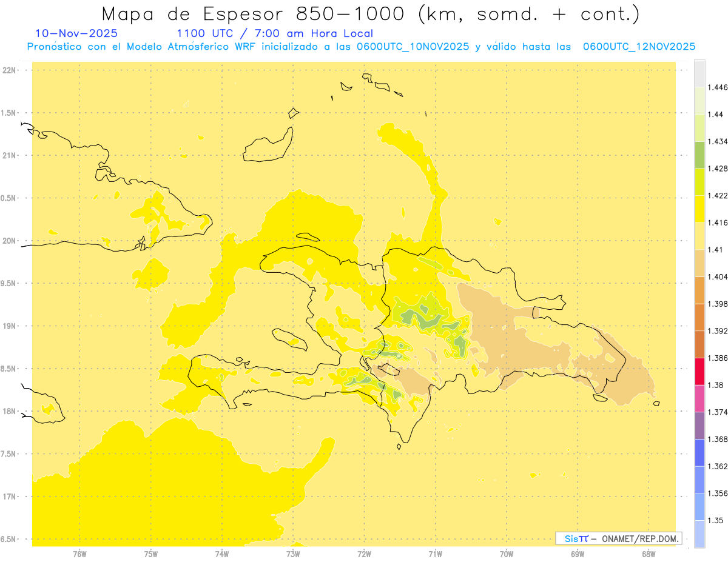Select the longitude label '71W'
Image resolution: width=728 pixels, height=562 pixels.
tap(436, 554)
